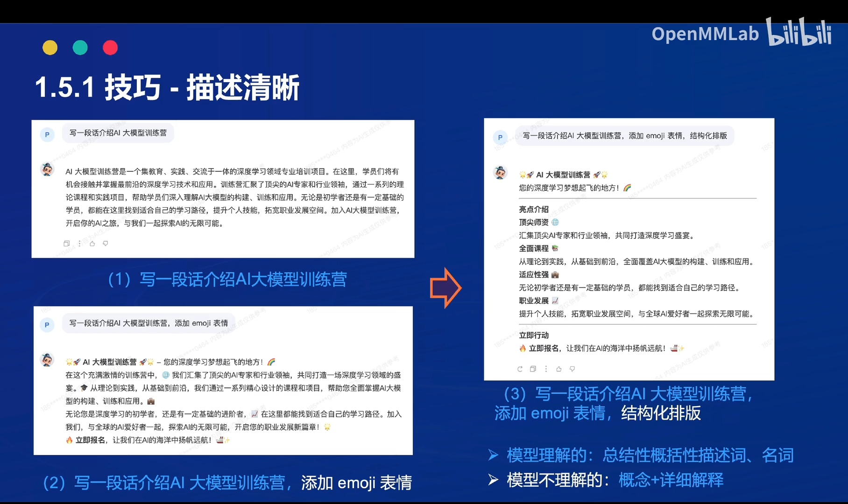
Task: Select the emoji prompt bubble
Action: coord(148,323)
